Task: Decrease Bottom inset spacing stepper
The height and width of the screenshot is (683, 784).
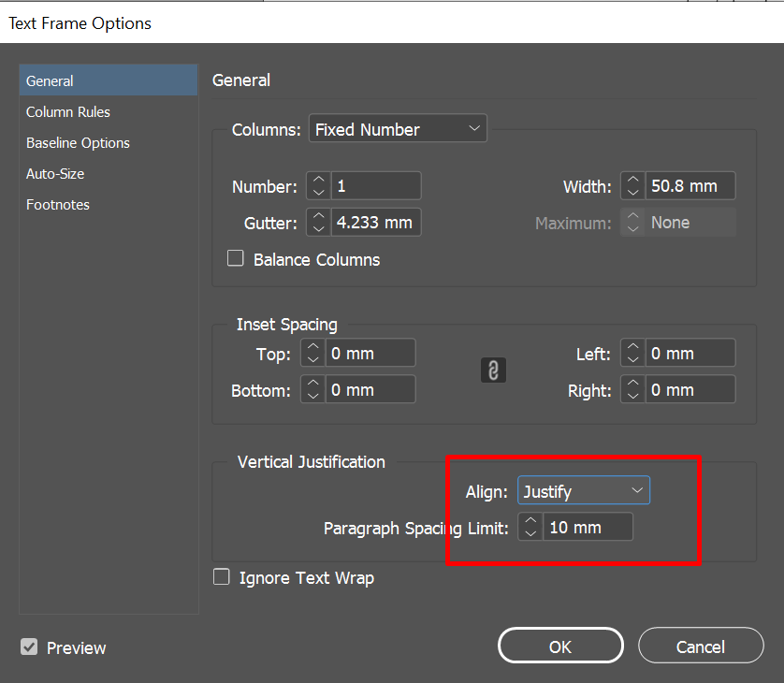Action: (x=312, y=396)
